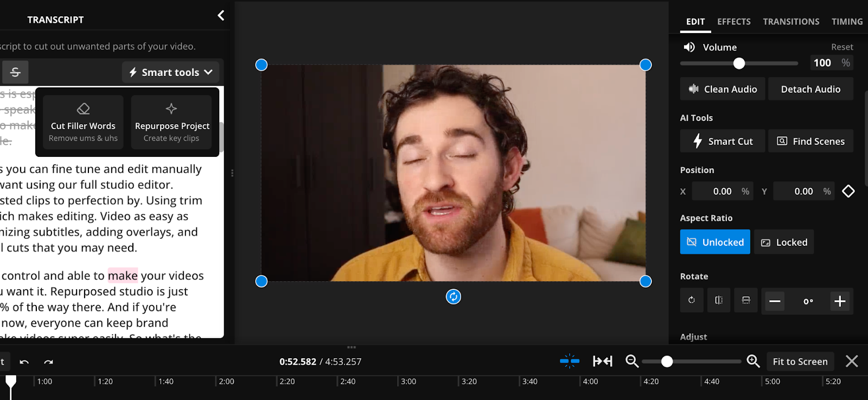Collapse the Transcript panel with the back chevron

(x=221, y=15)
